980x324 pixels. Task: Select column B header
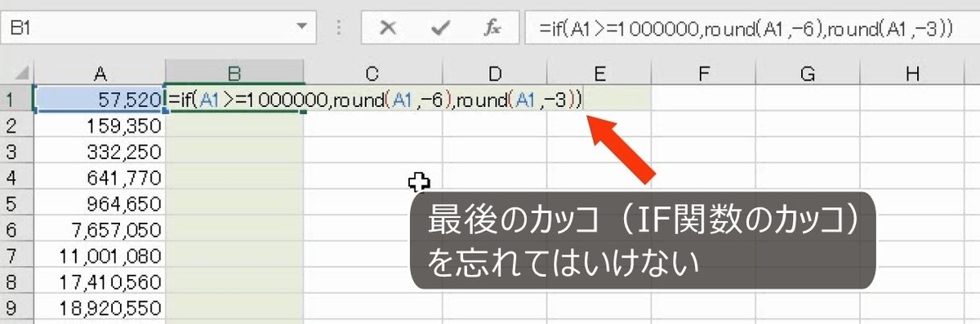234,74
